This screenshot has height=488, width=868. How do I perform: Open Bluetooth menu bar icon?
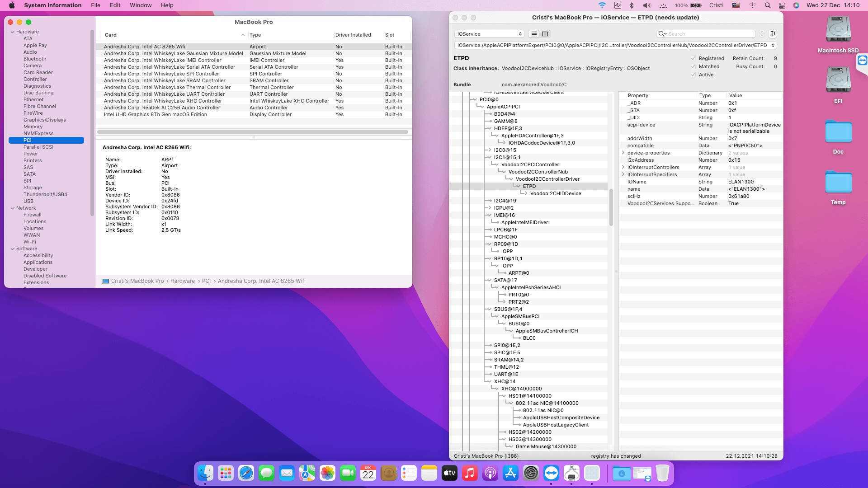coord(632,5)
